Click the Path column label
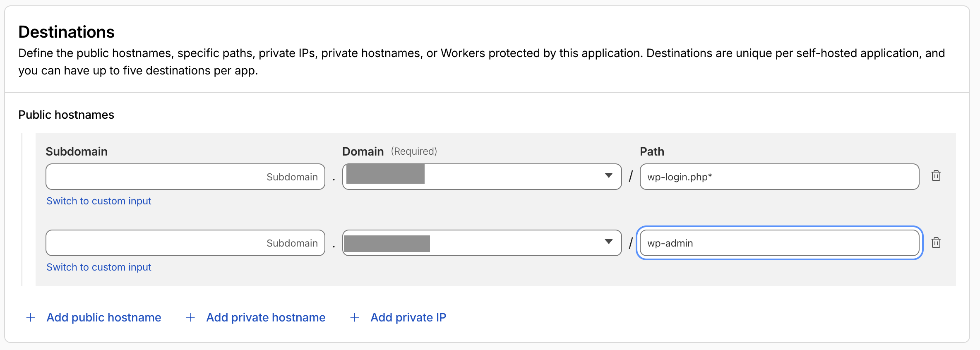 (x=652, y=152)
